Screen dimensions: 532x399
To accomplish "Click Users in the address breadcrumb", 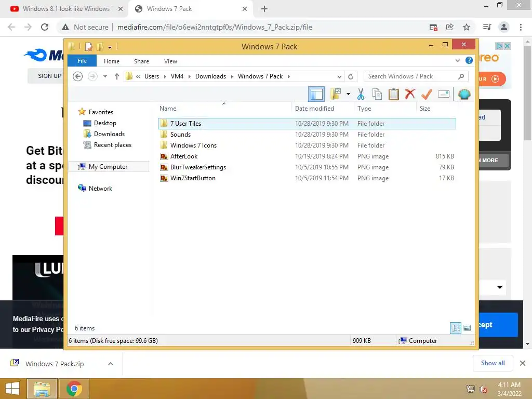I will click(152, 76).
